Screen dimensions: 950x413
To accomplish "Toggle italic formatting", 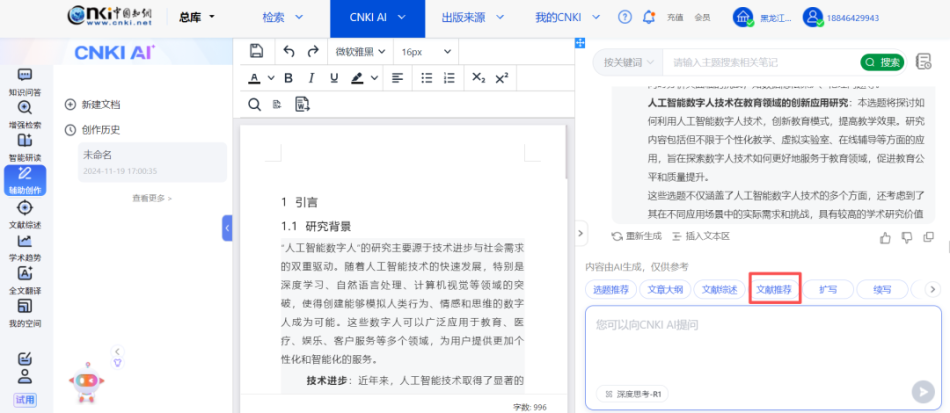I will point(310,78).
